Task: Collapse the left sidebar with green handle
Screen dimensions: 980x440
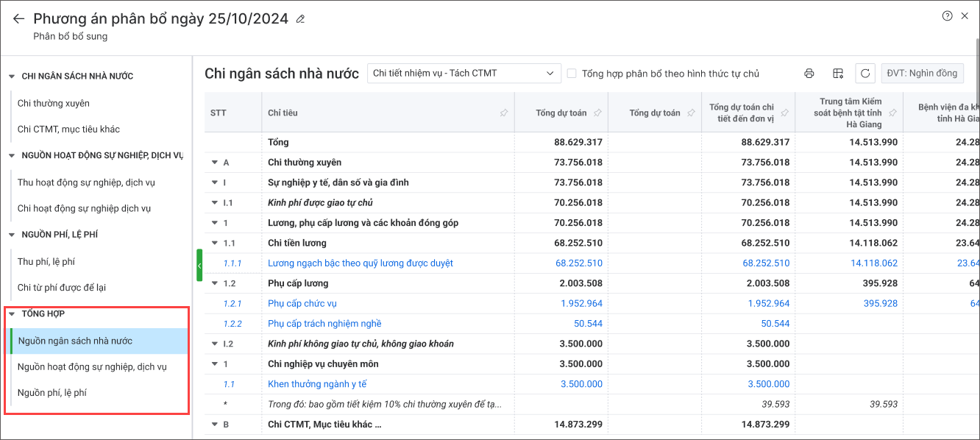Action: pyautogui.click(x=199, y=265)
